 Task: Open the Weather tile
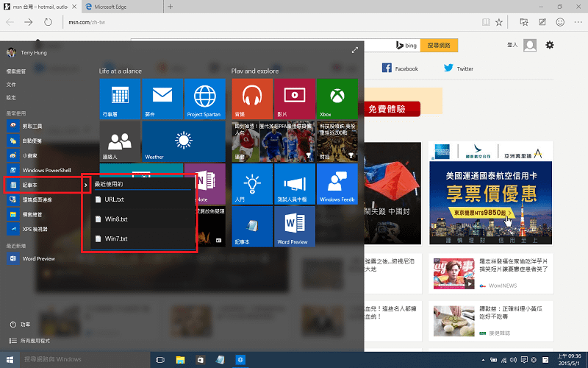point(184,141)
